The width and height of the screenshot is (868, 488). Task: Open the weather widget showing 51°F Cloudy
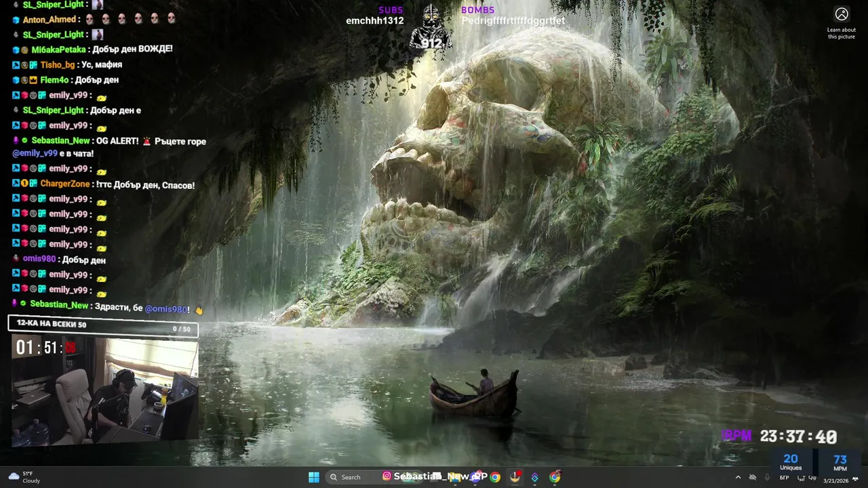(x=24, y=477)
